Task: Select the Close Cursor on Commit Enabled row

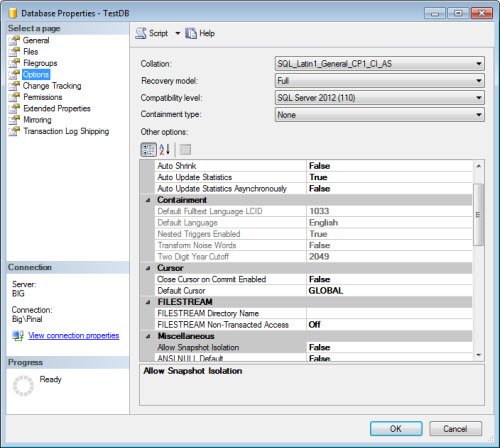Action: click(x=313, y=279)
